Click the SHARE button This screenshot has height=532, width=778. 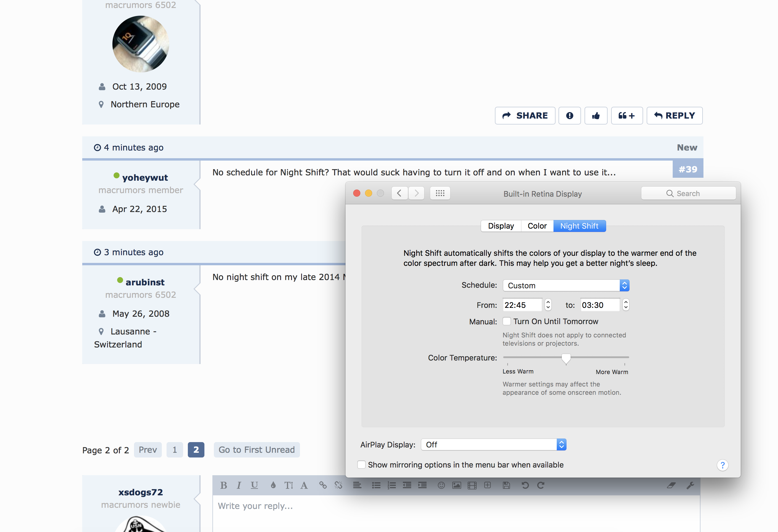pyautogui.click(x=525, y=115)
